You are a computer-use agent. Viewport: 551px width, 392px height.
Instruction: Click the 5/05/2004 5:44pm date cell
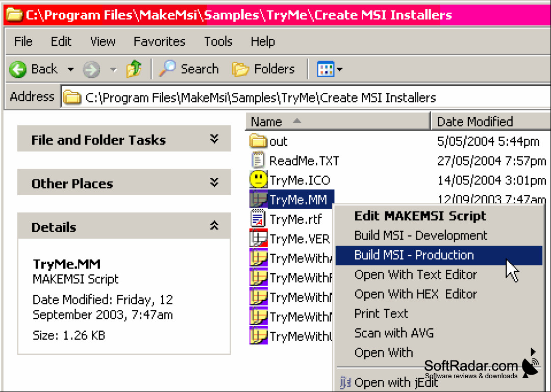click(x=488, y=142)
